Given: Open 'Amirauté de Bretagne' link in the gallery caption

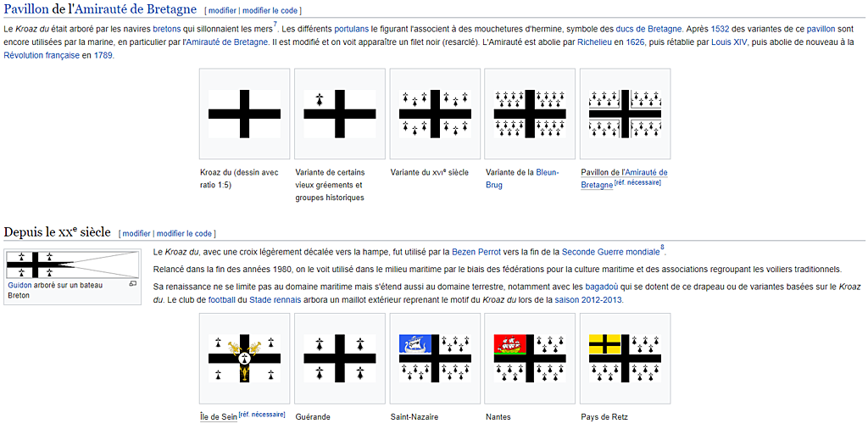Looking at the screenshot, I should point(625,178).
